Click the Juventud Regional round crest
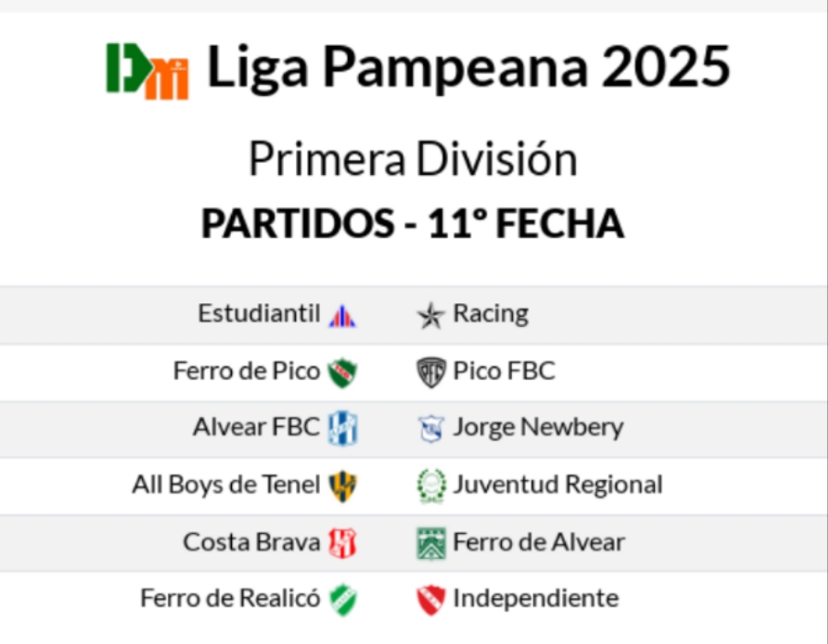Viewport: 828px width, 644px height. (x=430, y=486)
